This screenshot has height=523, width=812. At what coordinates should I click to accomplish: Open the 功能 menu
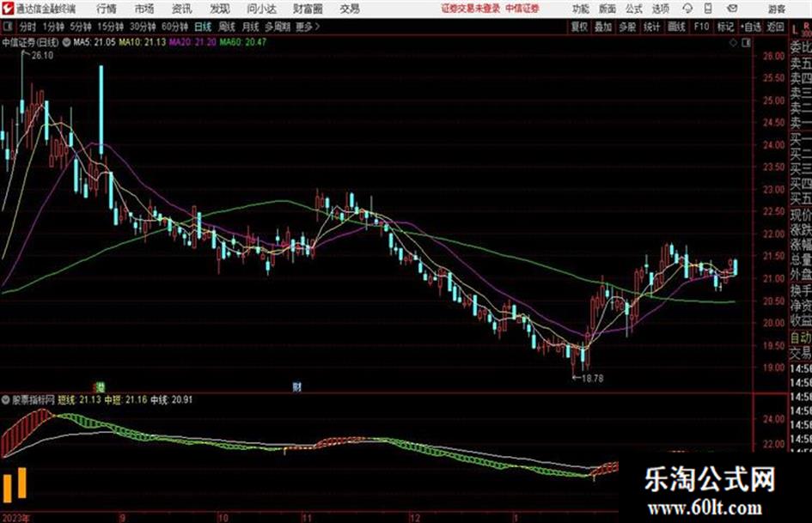tap(581, 9)
